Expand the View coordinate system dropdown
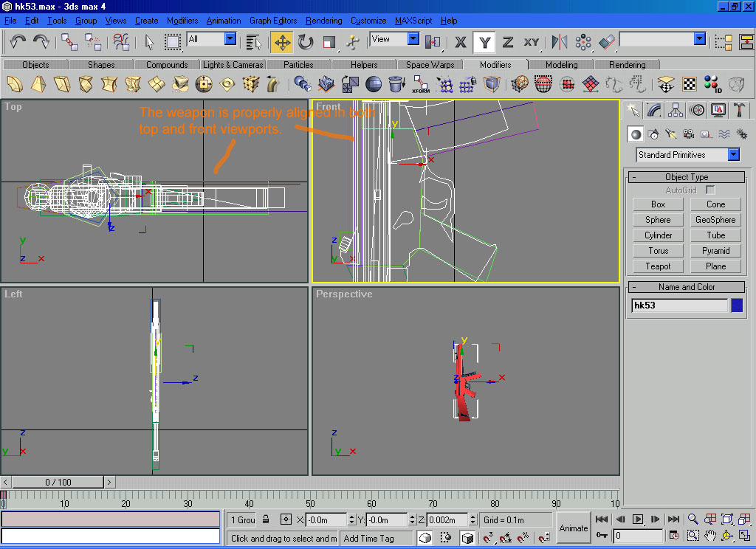The height and width of the screenshot is (549, 756). click(413, 39)
